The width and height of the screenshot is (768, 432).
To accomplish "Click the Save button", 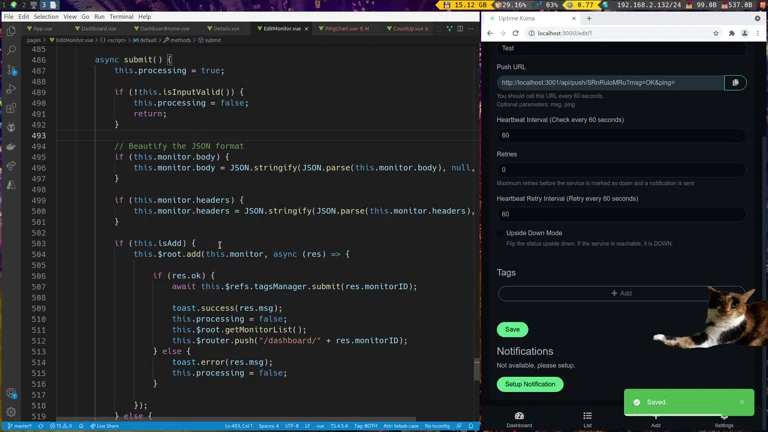I will click(512, 330).
